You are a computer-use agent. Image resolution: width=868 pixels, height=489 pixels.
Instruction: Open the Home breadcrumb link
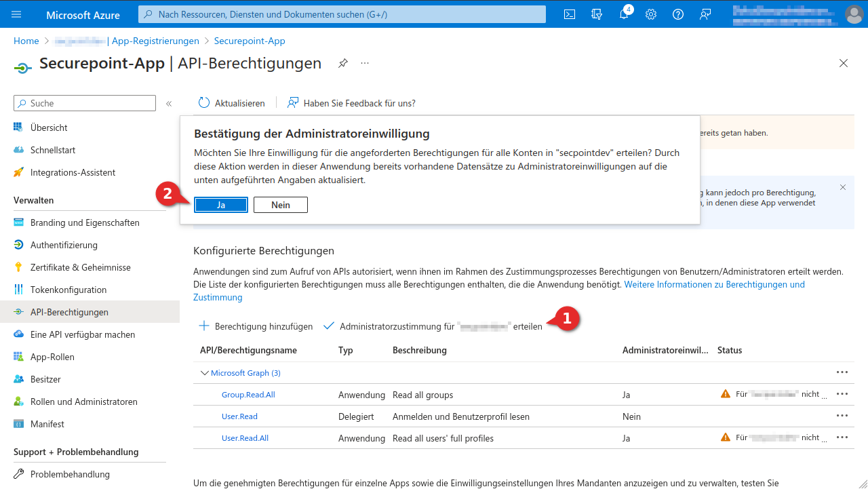click(x=26, y=41)
